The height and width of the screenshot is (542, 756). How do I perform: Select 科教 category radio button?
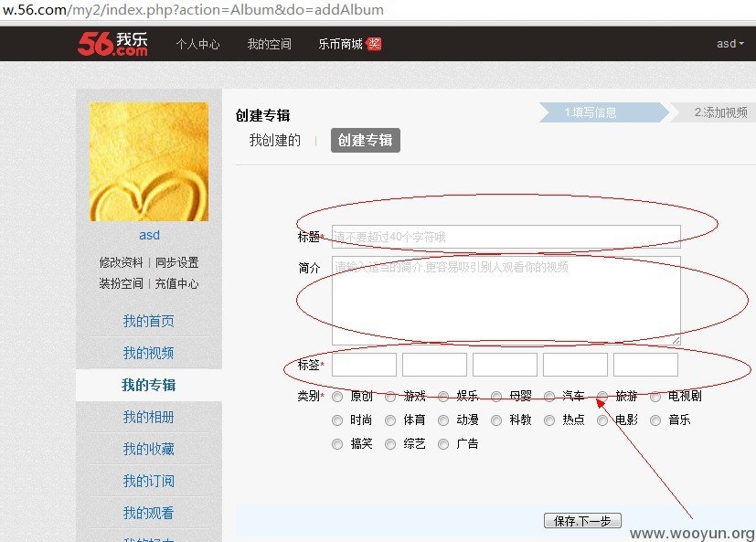[x=496, y=420]
